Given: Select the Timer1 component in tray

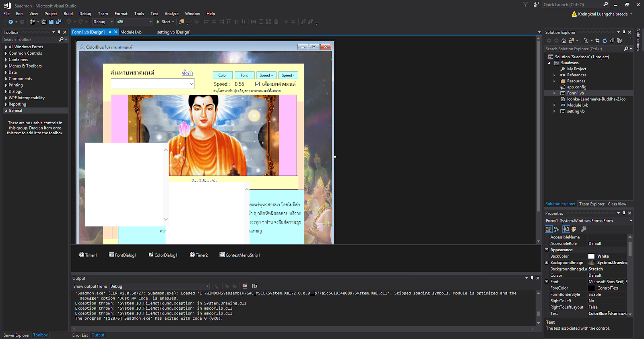Looking at the screenshot, I should point(88,255).
